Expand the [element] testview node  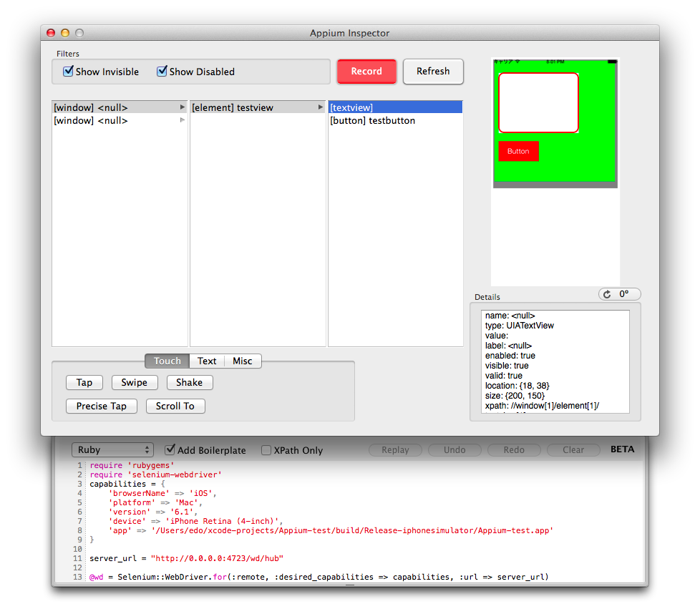(x=320, y=107)
